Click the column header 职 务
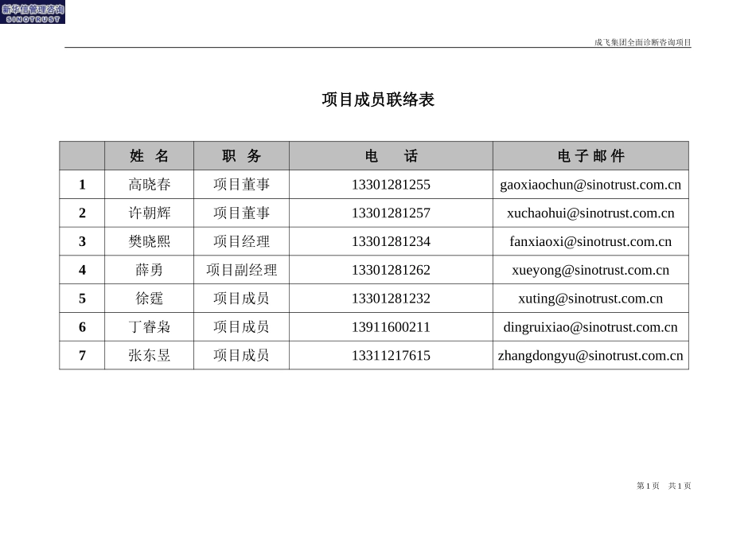 (x=242, y=156)
